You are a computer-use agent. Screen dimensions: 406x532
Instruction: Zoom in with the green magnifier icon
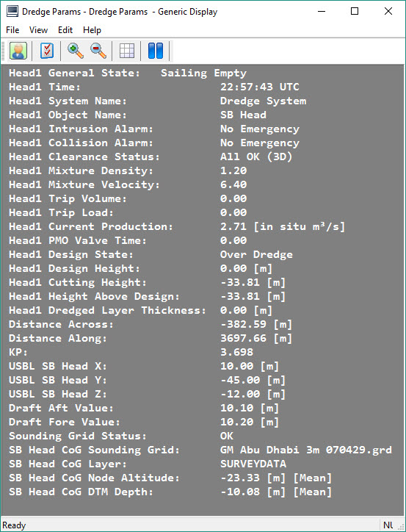click(76, 51)
